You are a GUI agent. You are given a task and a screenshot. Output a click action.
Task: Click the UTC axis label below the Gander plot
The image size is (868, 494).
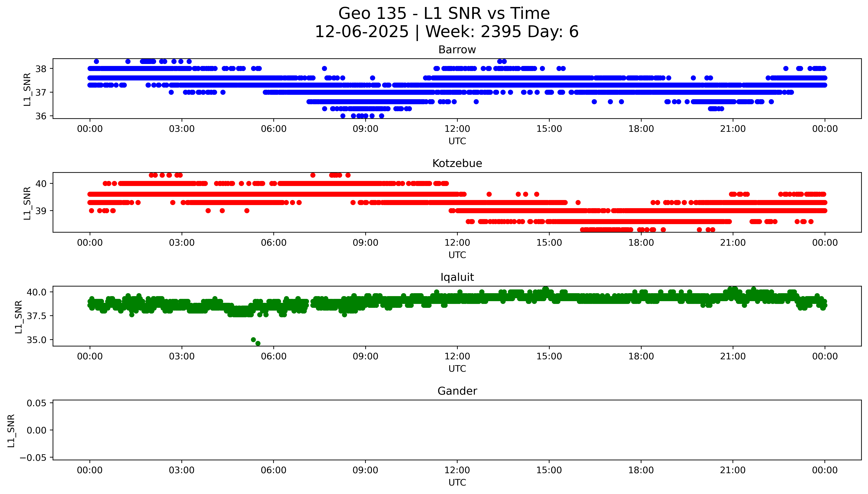pos(457,482)
